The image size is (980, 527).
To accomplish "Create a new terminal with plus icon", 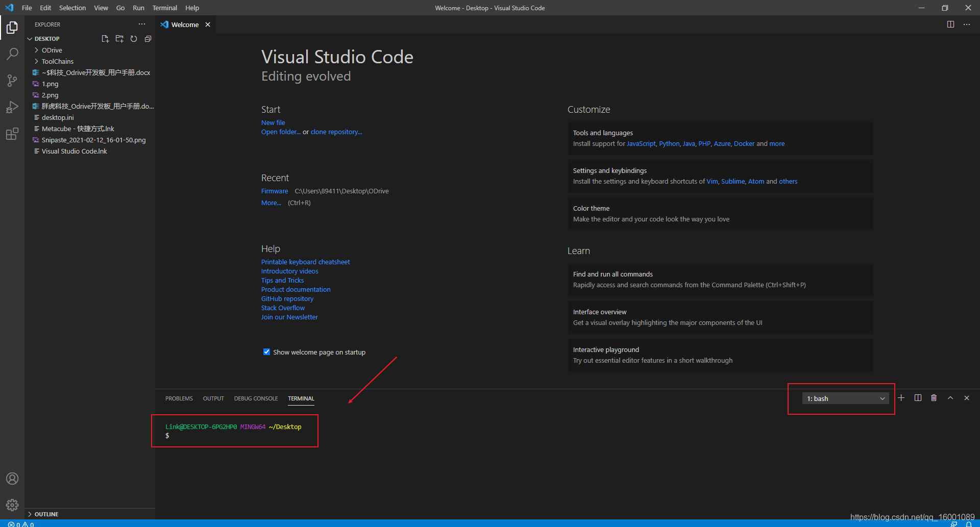I will pyautogui.click(x=901, y=398).
